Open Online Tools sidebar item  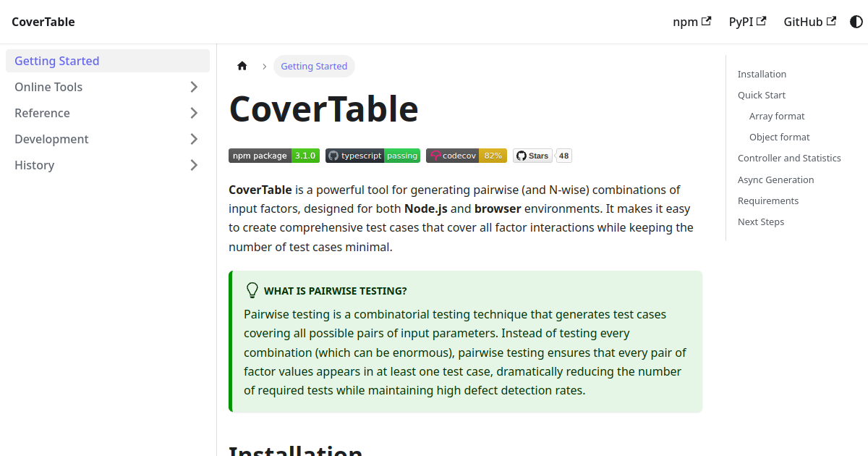(93, 87)
